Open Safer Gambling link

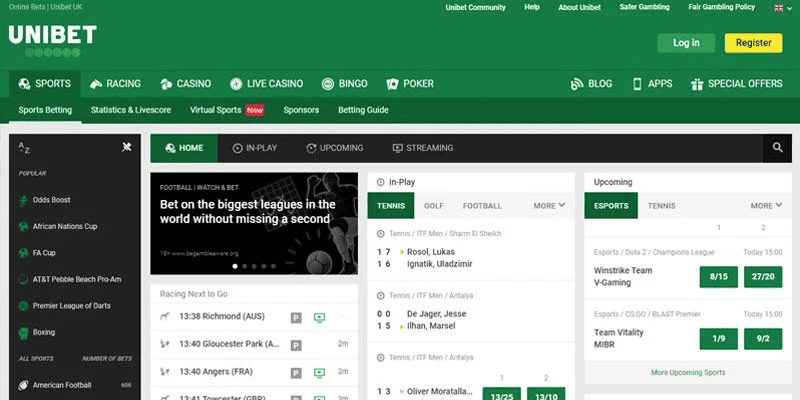point(644,8)
